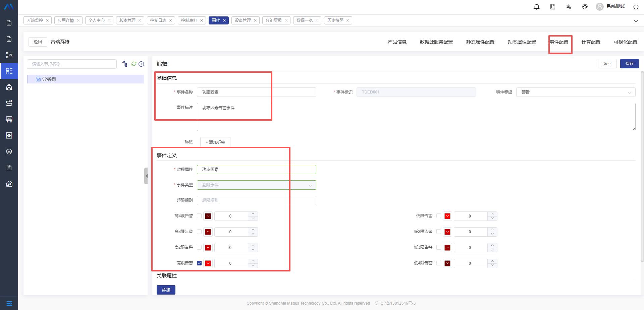The height and width of the screenshot is (310, 644).
Task: Click the power logout icon
Action: tap(636, 7)
